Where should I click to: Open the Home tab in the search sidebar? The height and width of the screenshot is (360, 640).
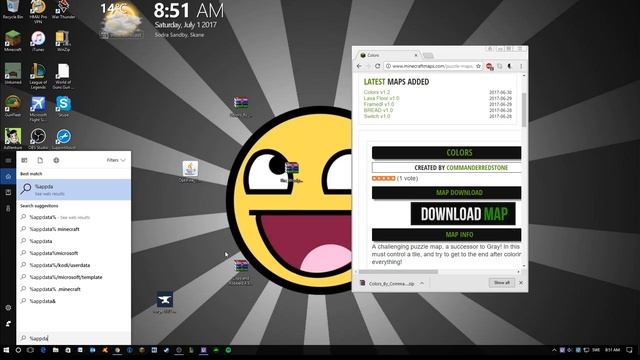point(8,176)
